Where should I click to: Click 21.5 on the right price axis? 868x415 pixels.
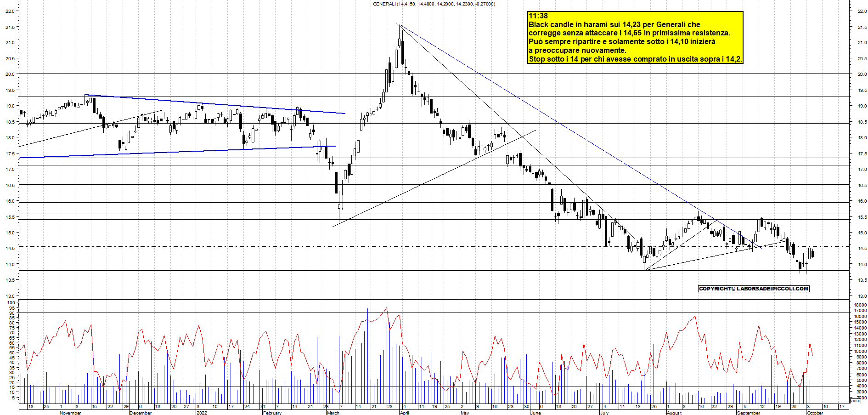(862, 27)
